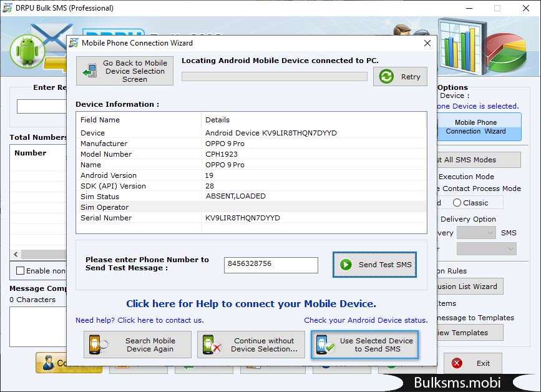The width and height of the screenshot is (541, 392).
Task: Close the Mobile Phone Connection Wizard dialog
Action: [x=427, y=43]
